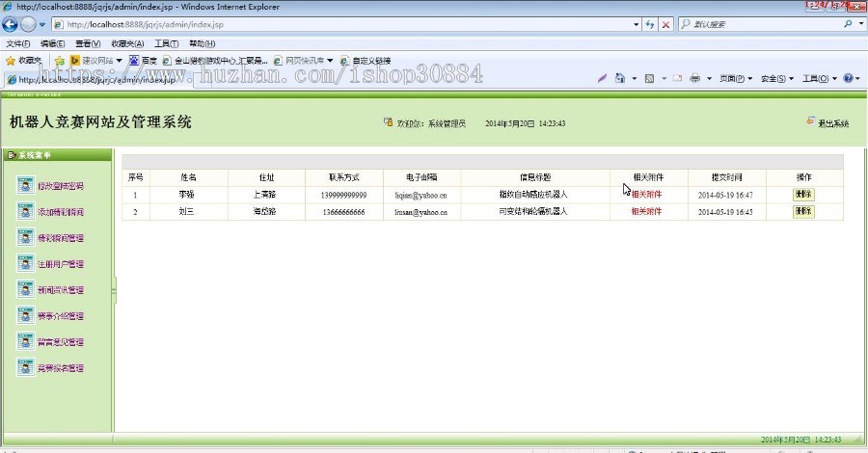Click the blue Help question mark icon
The height and width of the screenshot is (453, 868).
[848, 78]
